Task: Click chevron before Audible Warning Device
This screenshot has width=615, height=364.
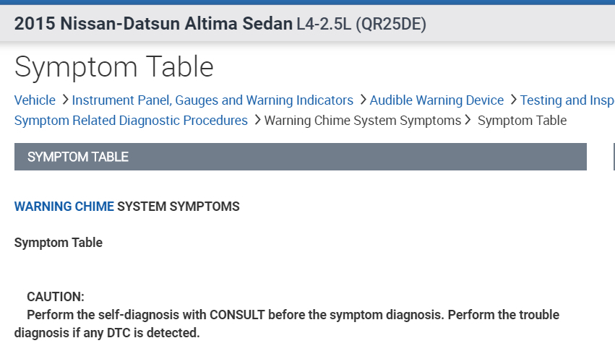Action: pos(363,100)
